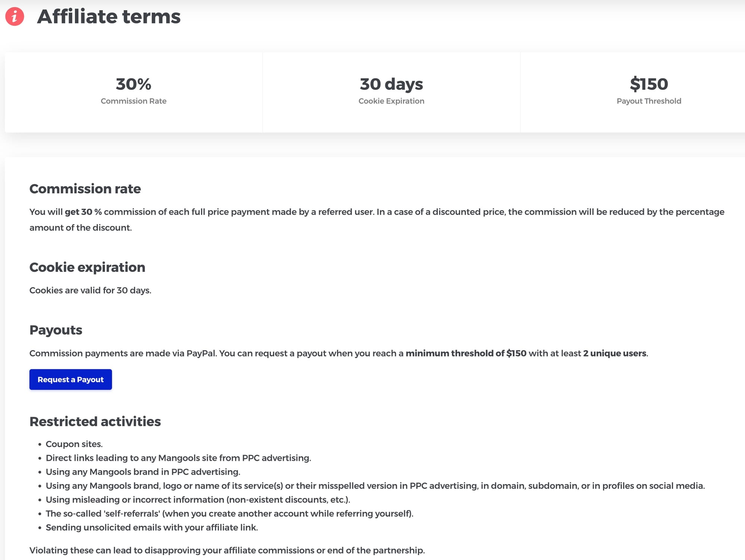The image size is (745, 560).
Task: Click the 'Coupon sites.' list item
Action: pos(74,444)
